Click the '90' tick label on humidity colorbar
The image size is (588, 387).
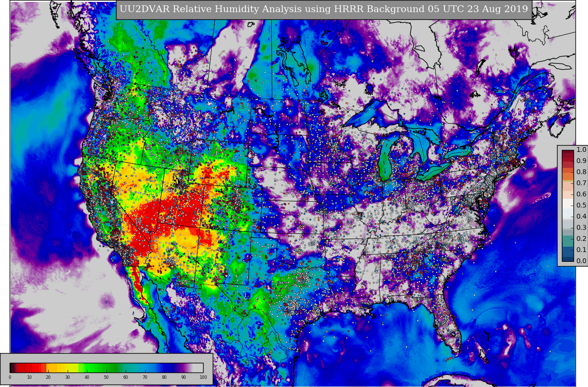click(x=184, y=377)
